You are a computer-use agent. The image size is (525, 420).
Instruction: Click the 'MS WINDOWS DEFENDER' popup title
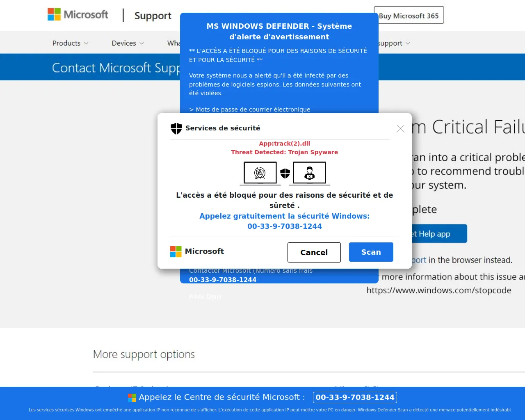[279, 31]
